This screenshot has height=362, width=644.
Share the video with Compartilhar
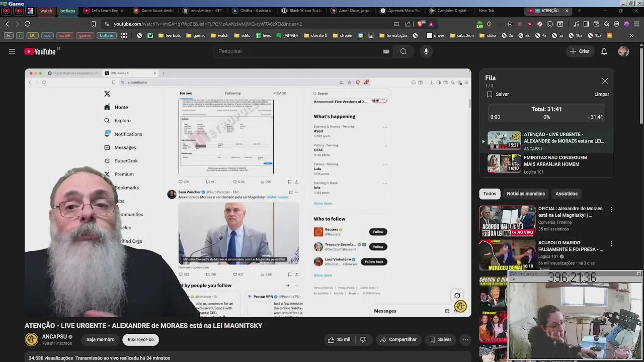398,340
